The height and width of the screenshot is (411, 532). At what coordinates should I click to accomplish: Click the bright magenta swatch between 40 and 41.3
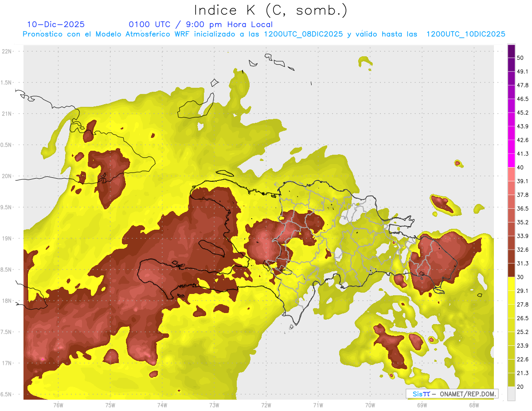point(512,161)
